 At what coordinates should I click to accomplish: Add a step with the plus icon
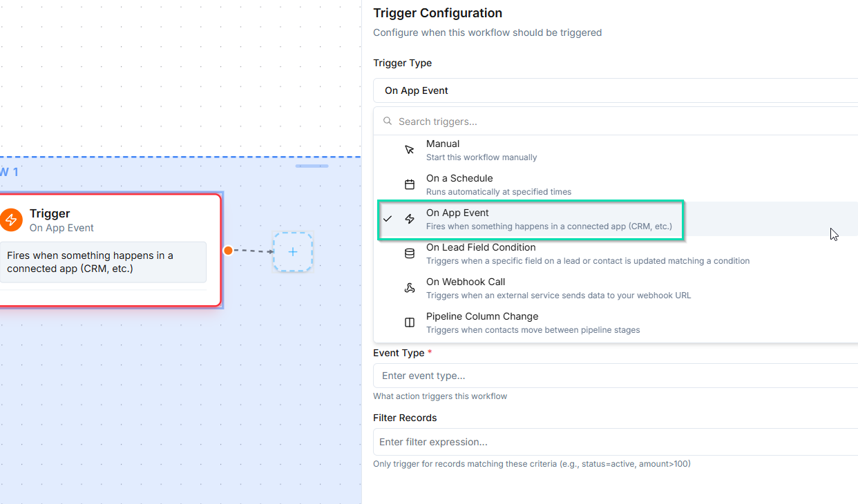coord(293,251)
